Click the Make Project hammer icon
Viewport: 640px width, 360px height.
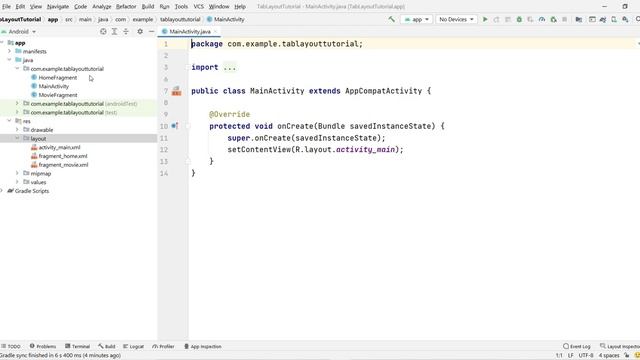(391, 19)
